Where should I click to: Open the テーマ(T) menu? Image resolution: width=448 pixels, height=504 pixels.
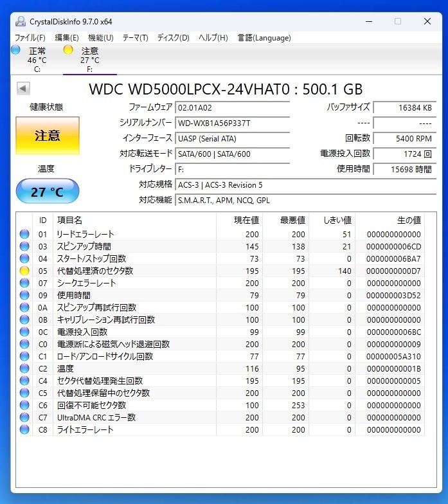(x=135, y=38)
